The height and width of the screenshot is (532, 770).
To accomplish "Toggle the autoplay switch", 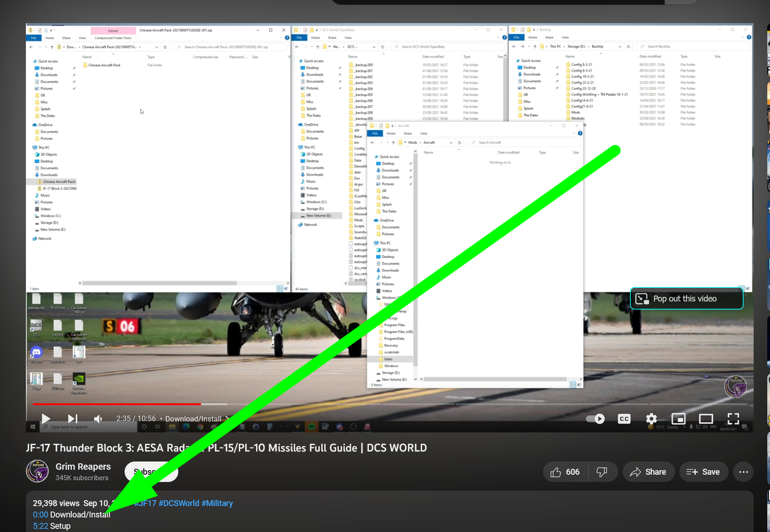I will tap(595, 419).
